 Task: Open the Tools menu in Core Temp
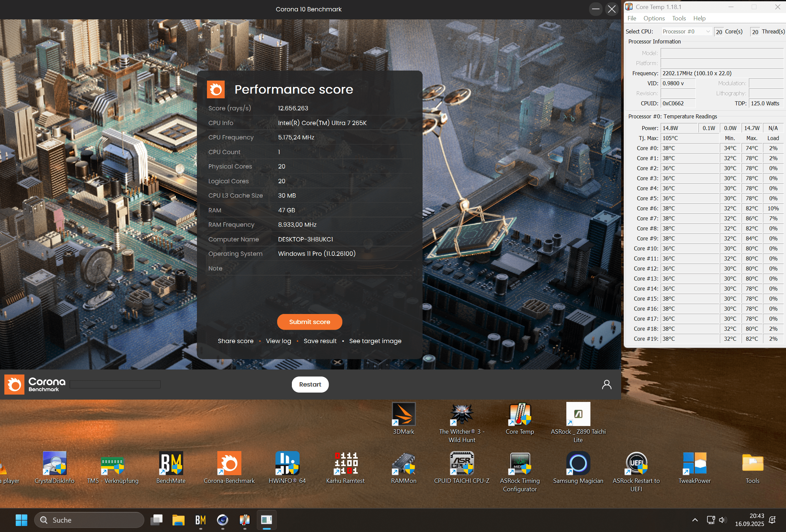pos(678,18)
